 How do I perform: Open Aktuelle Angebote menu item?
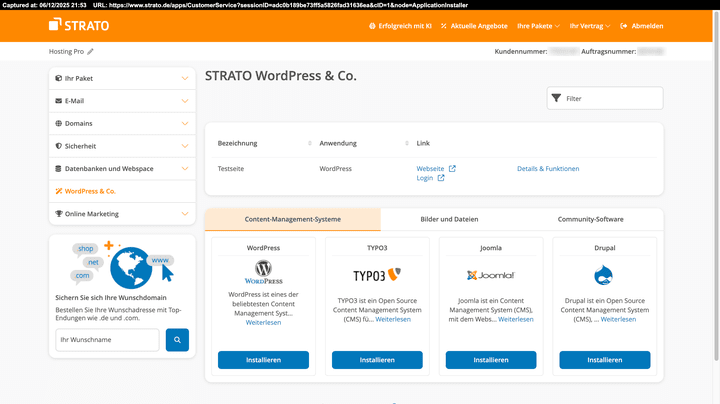474,26
